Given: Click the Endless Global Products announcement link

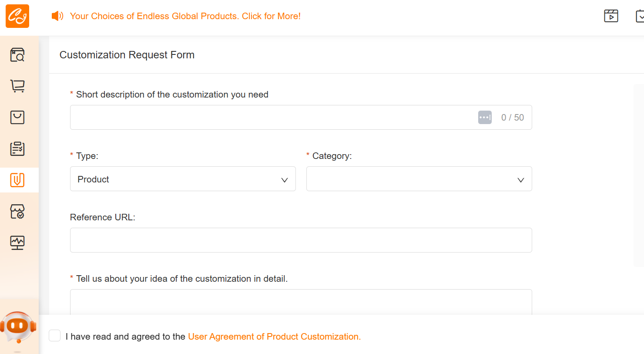Looking at the screenshot, I should pos(185,16).
